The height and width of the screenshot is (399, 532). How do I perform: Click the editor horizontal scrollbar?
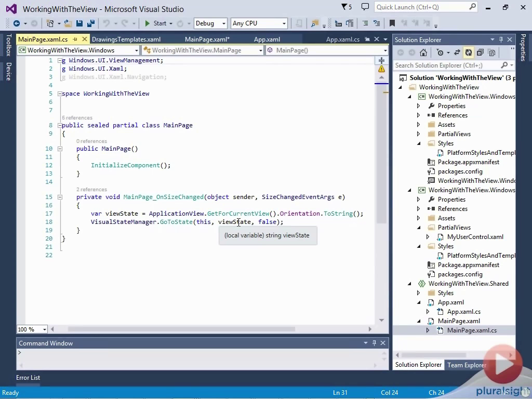click(x=182, y=329)
